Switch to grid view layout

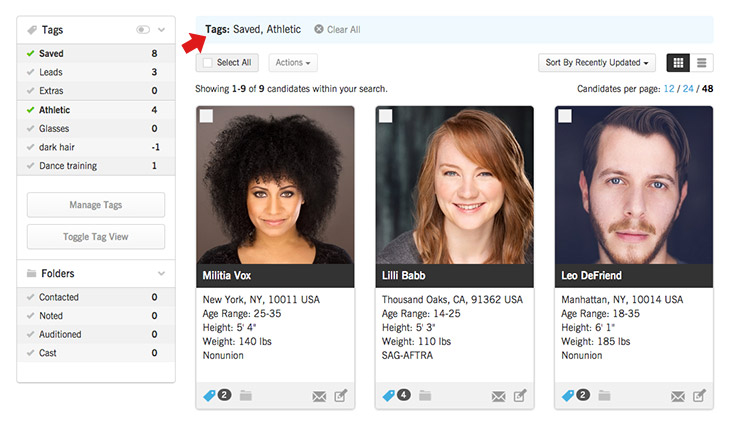[678, 63]
